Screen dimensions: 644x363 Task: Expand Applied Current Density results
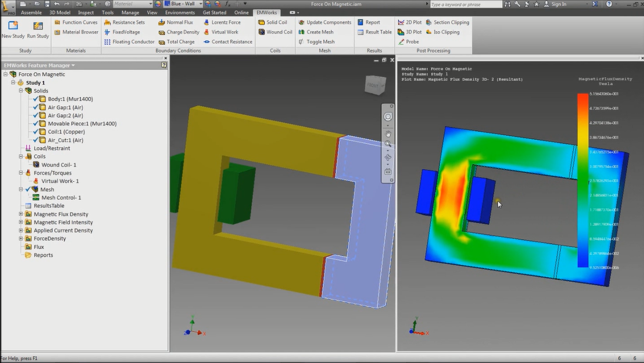[21, 231]
